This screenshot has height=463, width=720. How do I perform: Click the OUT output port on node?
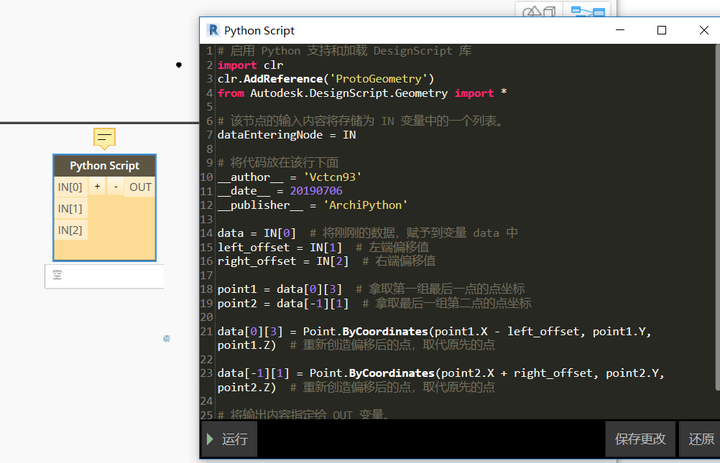[140, 187]
